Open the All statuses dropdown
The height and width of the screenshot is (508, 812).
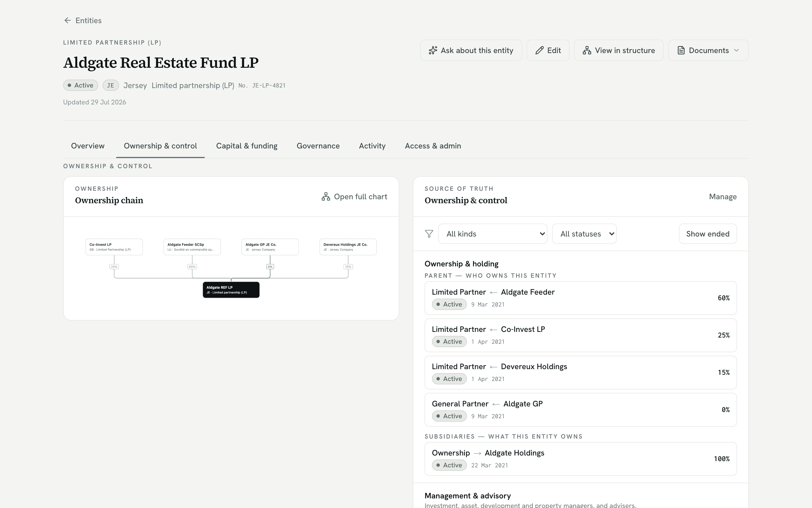584,234
